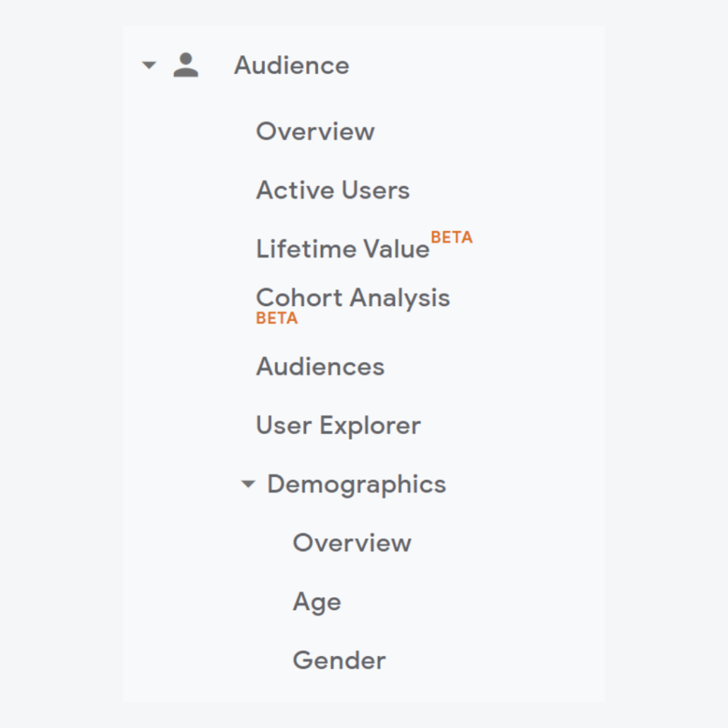728x728 pixels.
Task: View the Gender demographics report
Action: [339, 659]
